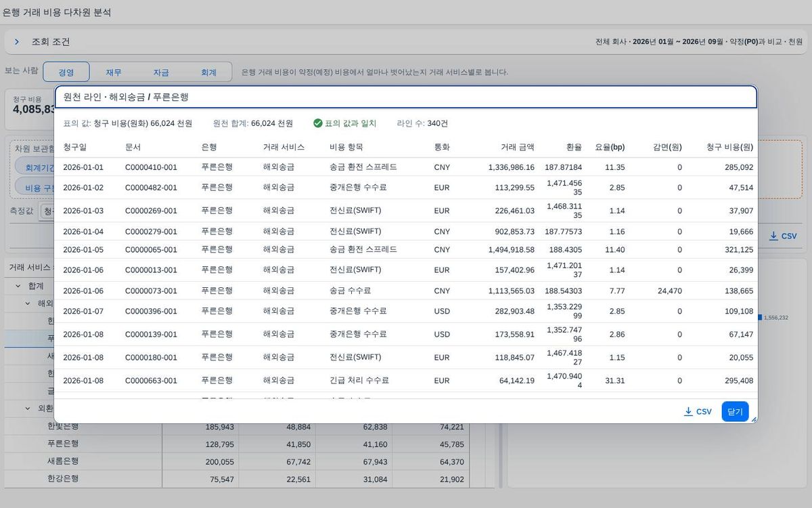This screenshot has width=812, height=508.
Task: Switch to the 자금 view tab
Action: click(161, 72)
